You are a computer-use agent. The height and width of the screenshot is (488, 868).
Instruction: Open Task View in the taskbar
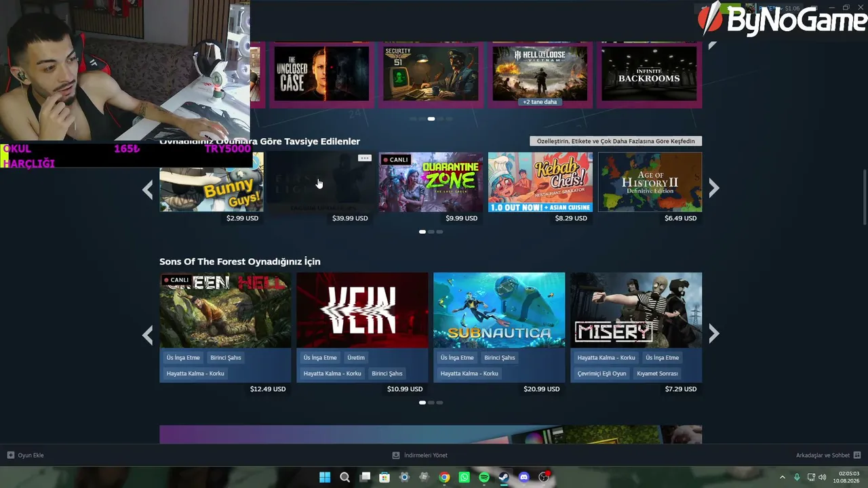tap(365, 477)
